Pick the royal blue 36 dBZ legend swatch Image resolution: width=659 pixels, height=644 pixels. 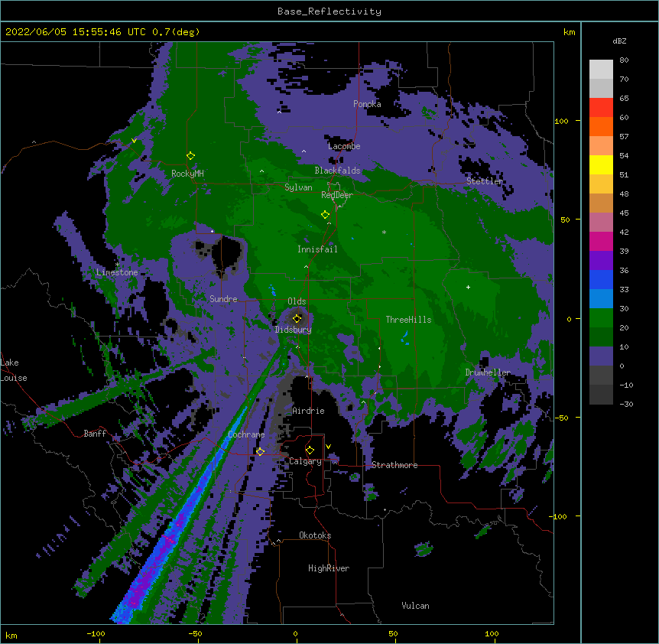(601, 279)
